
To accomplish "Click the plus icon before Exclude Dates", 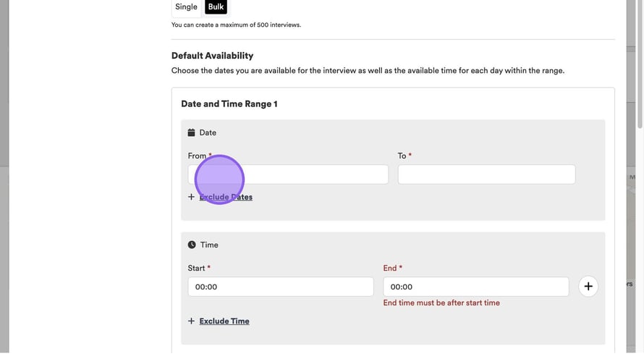I will 191,197.
